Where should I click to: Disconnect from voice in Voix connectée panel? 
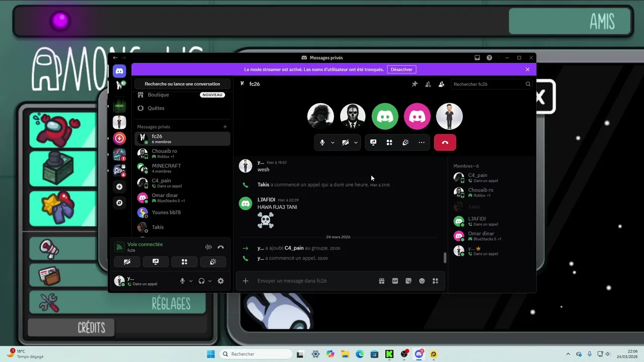220,247
